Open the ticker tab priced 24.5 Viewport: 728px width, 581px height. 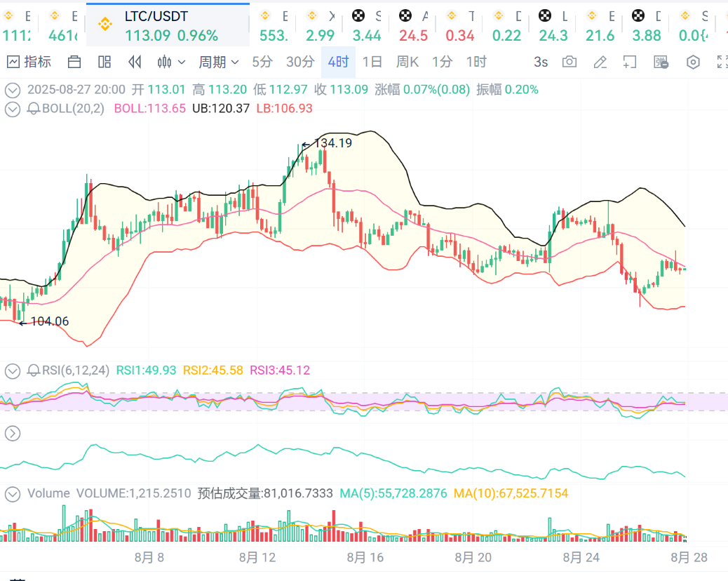(413, 25)
